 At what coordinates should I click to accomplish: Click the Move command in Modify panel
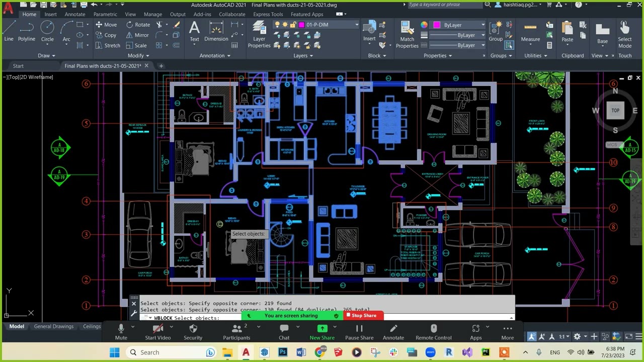(x=106, y=25)
